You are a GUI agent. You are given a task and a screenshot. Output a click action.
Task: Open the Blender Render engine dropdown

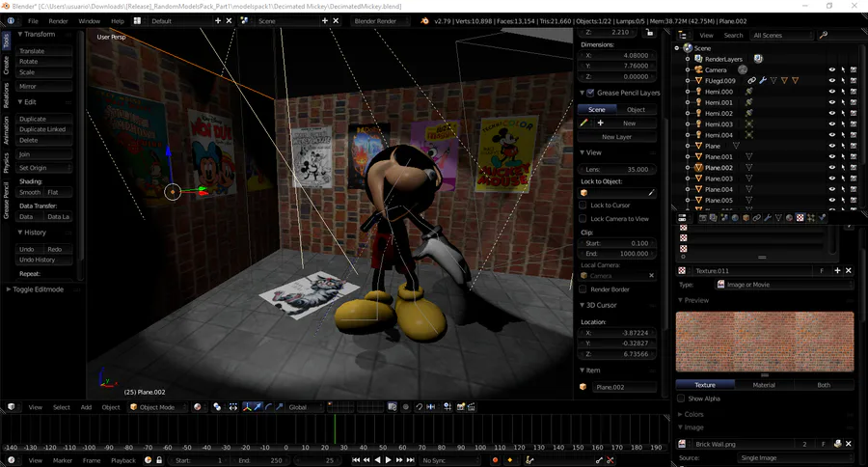click(380, 20)
